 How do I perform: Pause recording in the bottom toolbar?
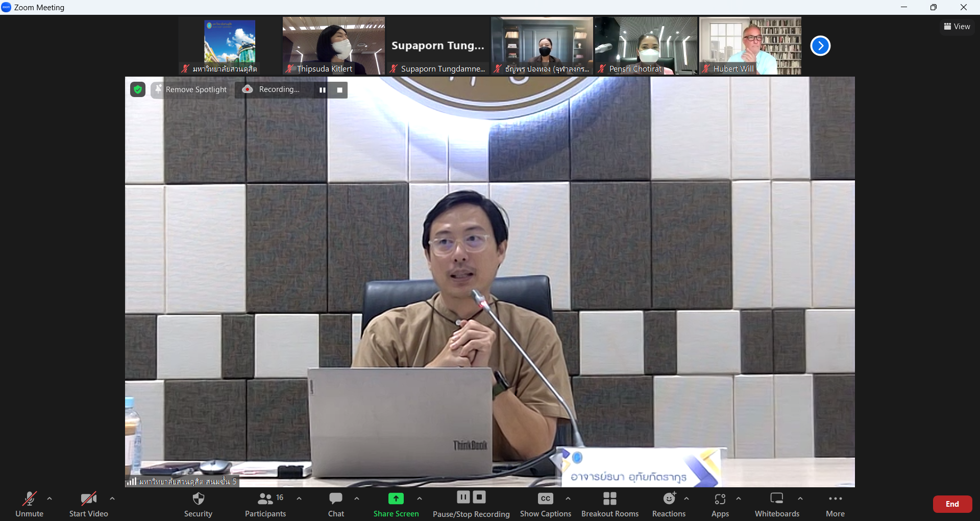[x=463, y=497]
